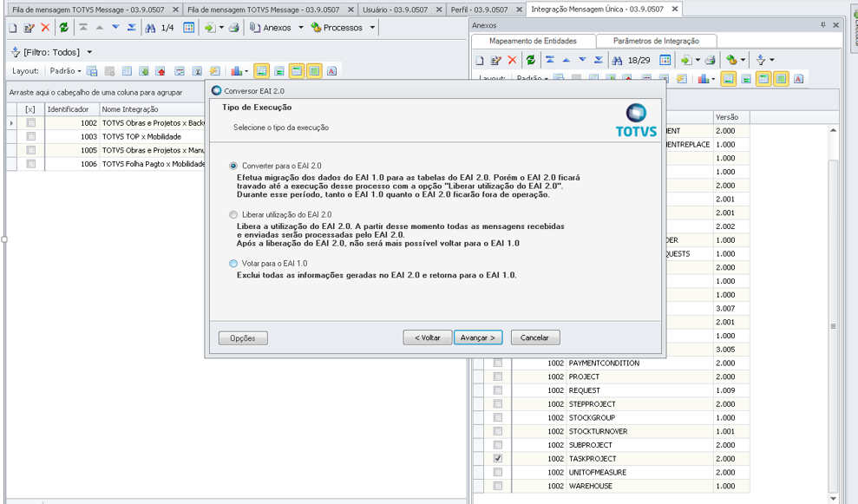858x504 pixels.
Task: Check box for integration 1006 Folha Pagto
Action: 30,164
